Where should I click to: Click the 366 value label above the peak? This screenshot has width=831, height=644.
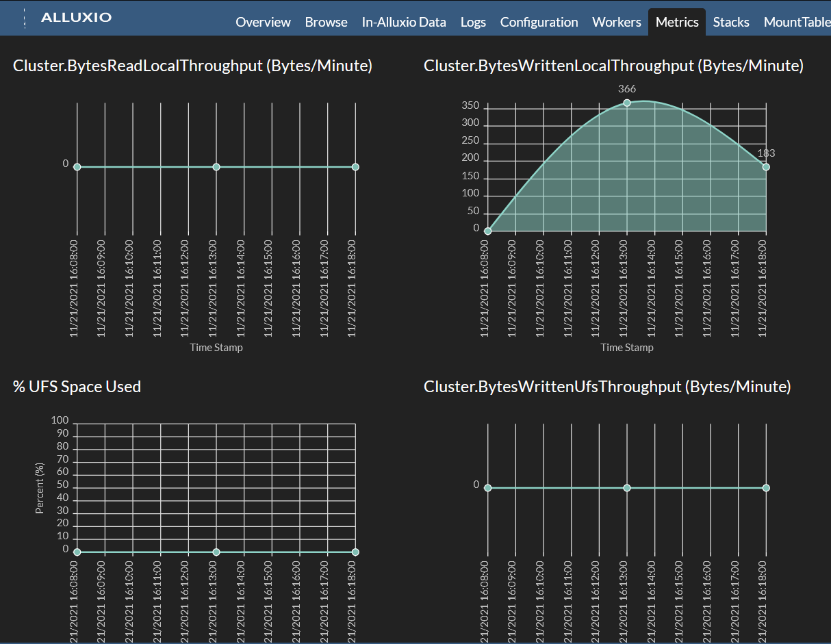[x=627, y=89]
